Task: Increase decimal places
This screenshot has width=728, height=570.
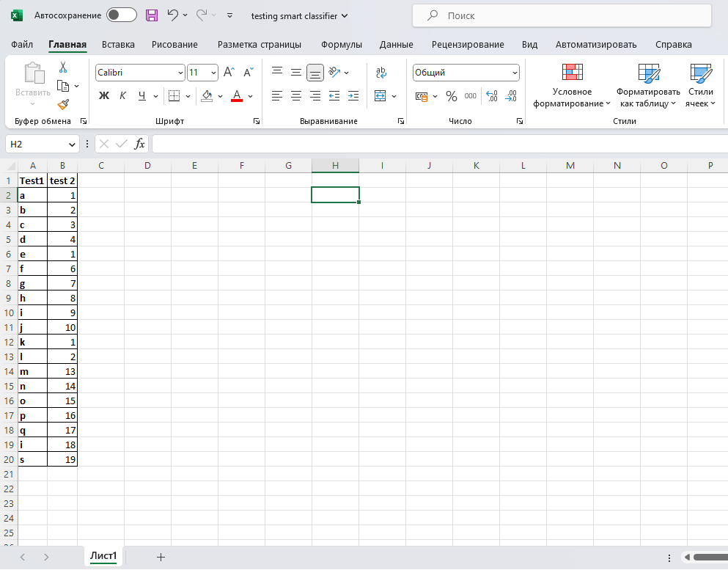Action: [x=492, y=96]
